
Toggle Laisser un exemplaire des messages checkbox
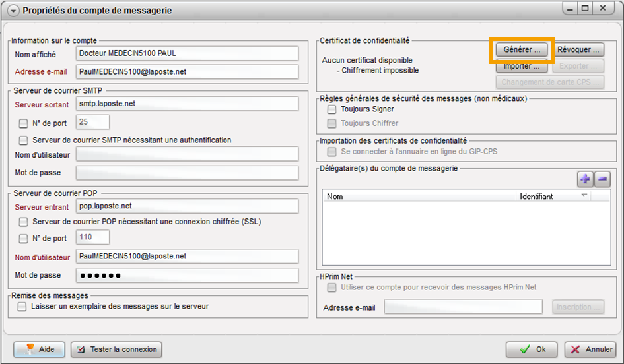pyautogui.click(x=22, y=307)
